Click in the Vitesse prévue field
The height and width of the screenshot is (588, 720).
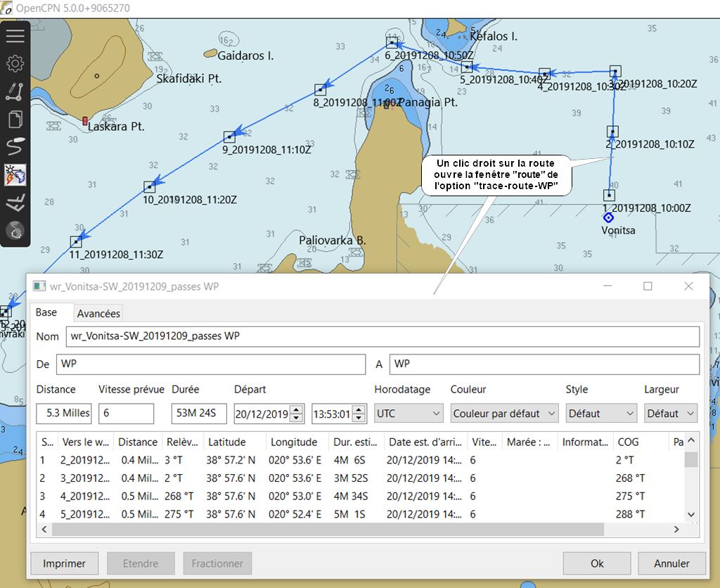click(126, 414)
